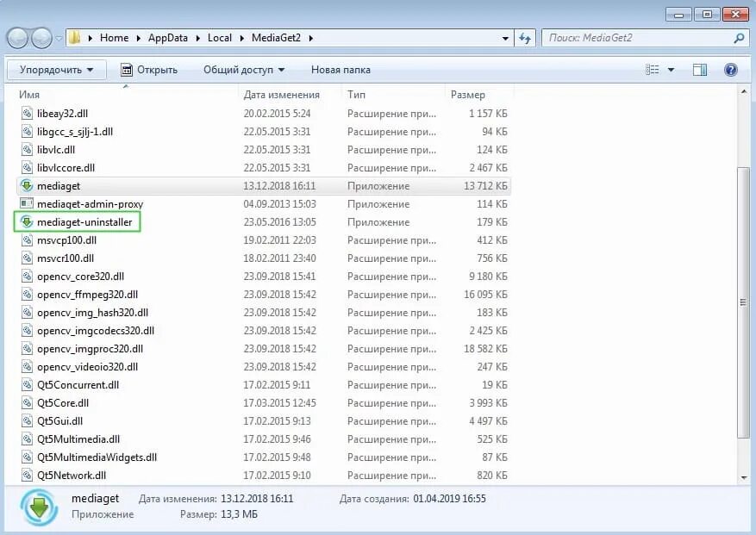Select the libgcc_s_sjlj-1.dll file icon

tap(27, 132)
